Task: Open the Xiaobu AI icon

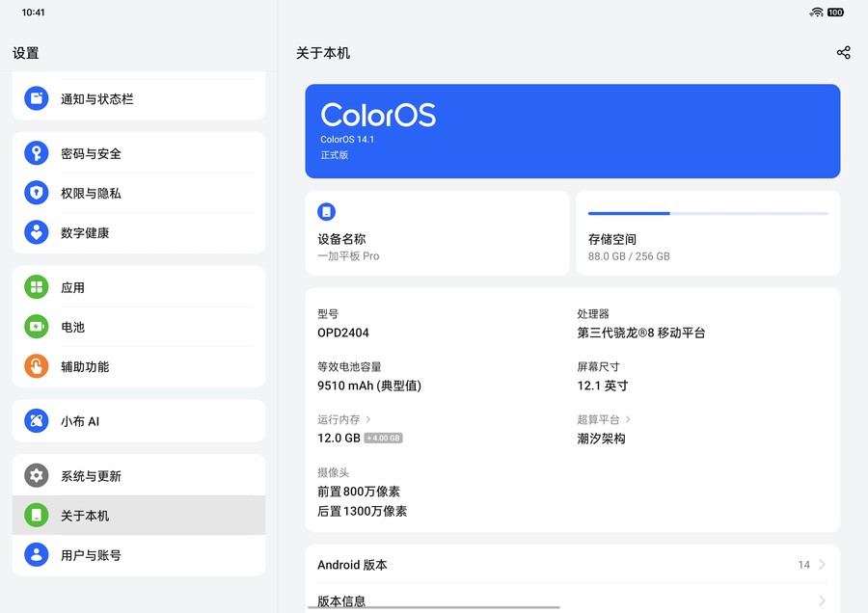Action: pyautogui.click(x=36, y=421)
